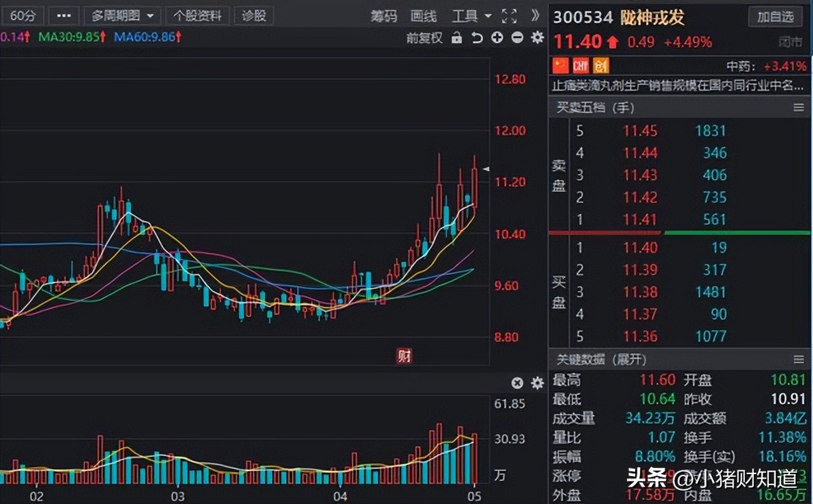Open the 买卖五档 panel menu icon
Viewport: 813px width, 504px height.
(x=799, y=107)
